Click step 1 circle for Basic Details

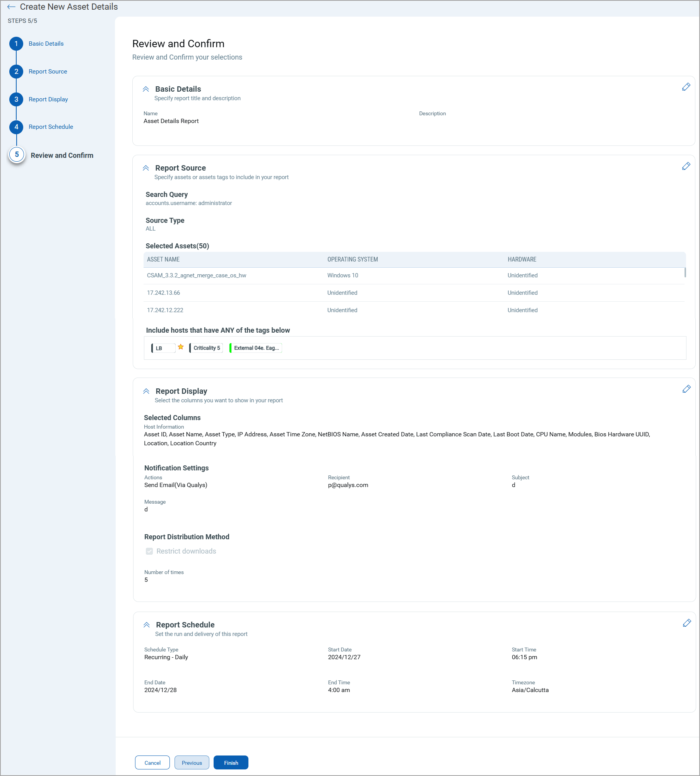click(16, 44)
